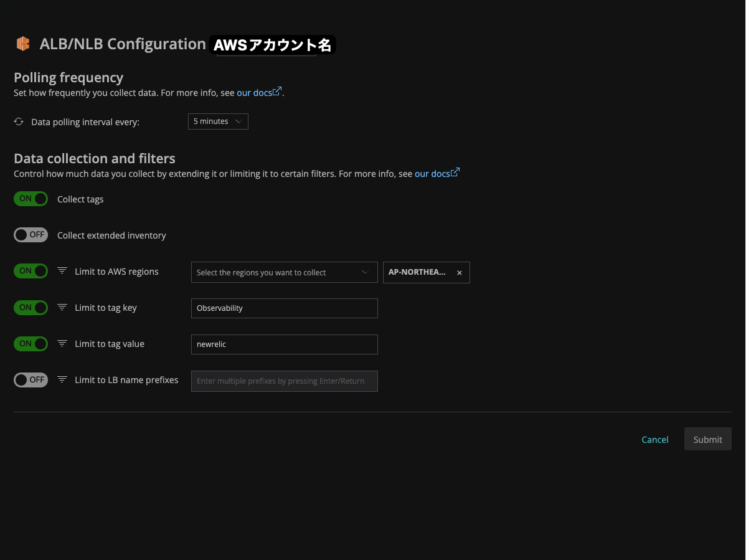Click the Collect tags label
This screenshot has width=746, height=560.
coord(80,199)
